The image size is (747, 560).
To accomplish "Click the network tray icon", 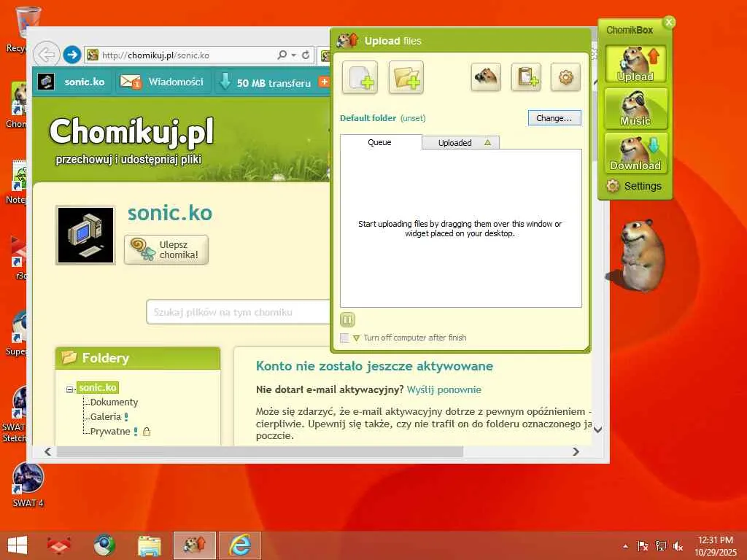I will pyautogui.click(x=660, y=545).
